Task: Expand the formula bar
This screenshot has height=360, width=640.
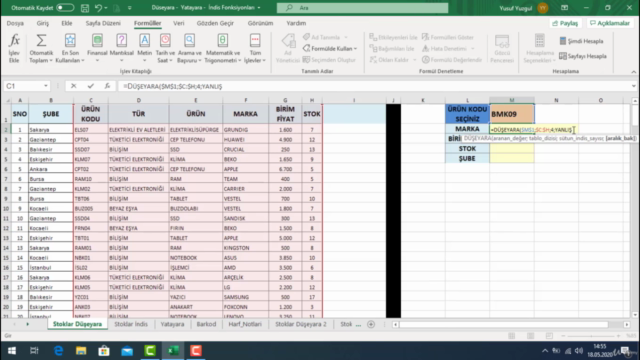Action: 633,86
